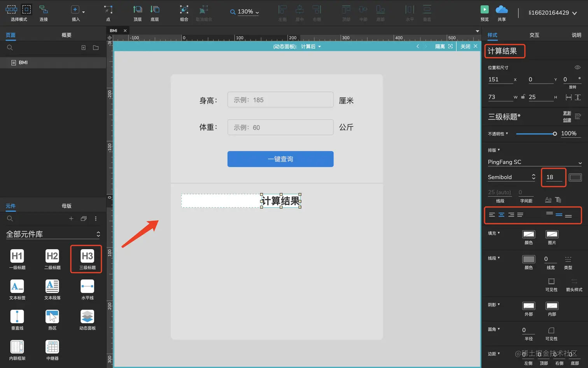The height and width of the screenshot is (368, 588).
Task: Set vertical text alignment to top
Action: (549, 213)
